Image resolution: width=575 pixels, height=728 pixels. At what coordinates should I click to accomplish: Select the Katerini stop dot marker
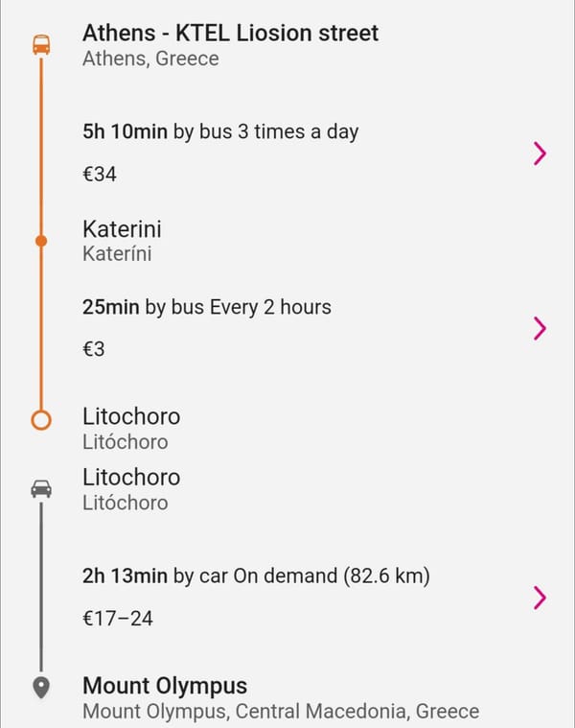coord(41,241)
